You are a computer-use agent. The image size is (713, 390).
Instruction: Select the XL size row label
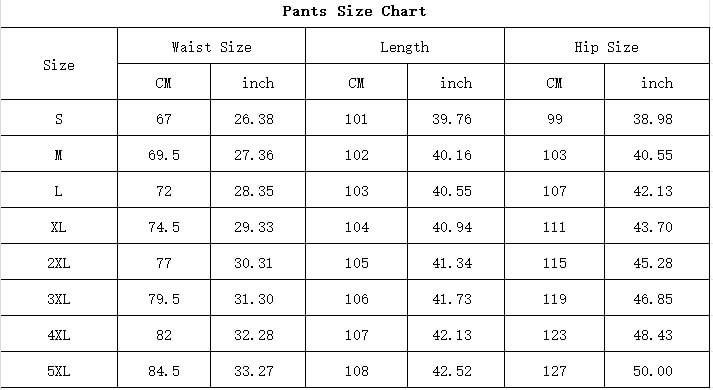58,227
